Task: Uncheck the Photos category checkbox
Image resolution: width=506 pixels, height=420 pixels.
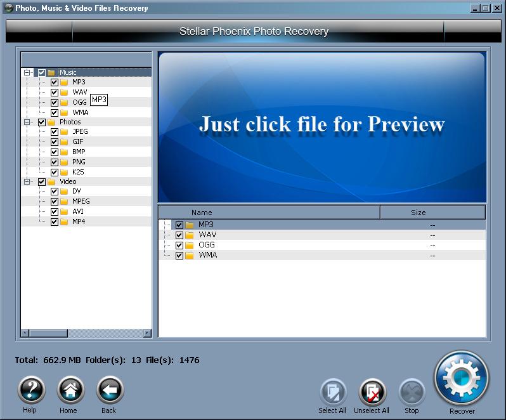Action: [42, 122]
